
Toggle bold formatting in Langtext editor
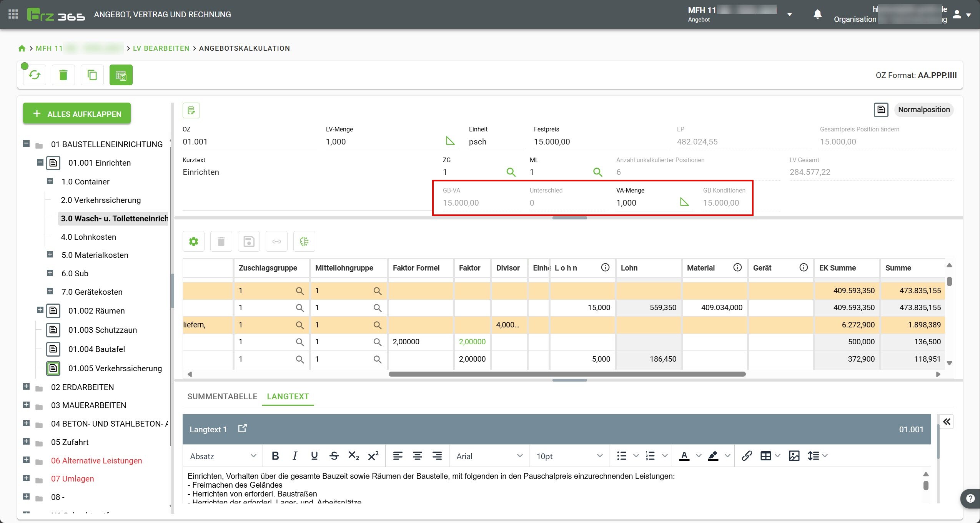pos(275,456)
